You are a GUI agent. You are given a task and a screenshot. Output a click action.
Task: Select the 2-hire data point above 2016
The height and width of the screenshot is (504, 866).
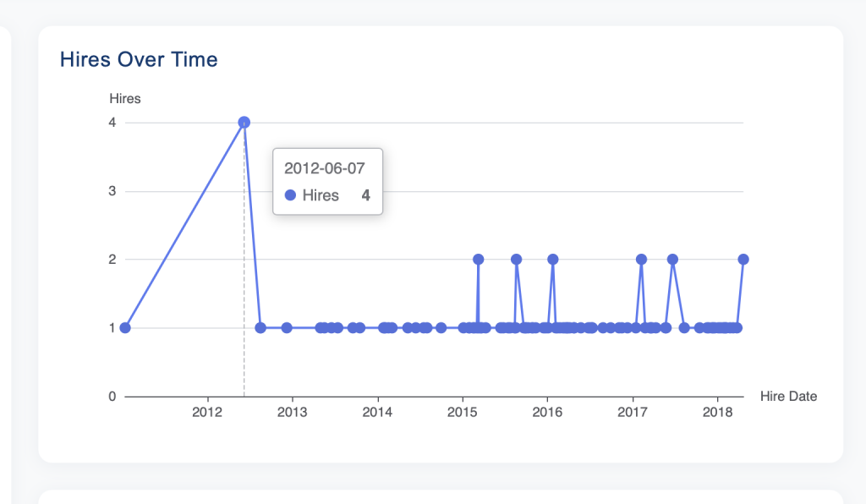[554, 259]
